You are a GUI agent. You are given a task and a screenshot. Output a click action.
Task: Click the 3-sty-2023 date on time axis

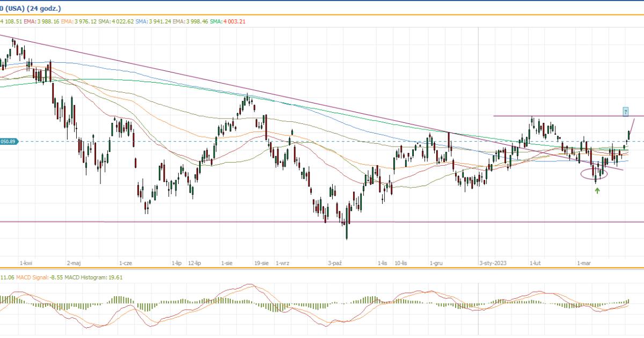[493, 263]
